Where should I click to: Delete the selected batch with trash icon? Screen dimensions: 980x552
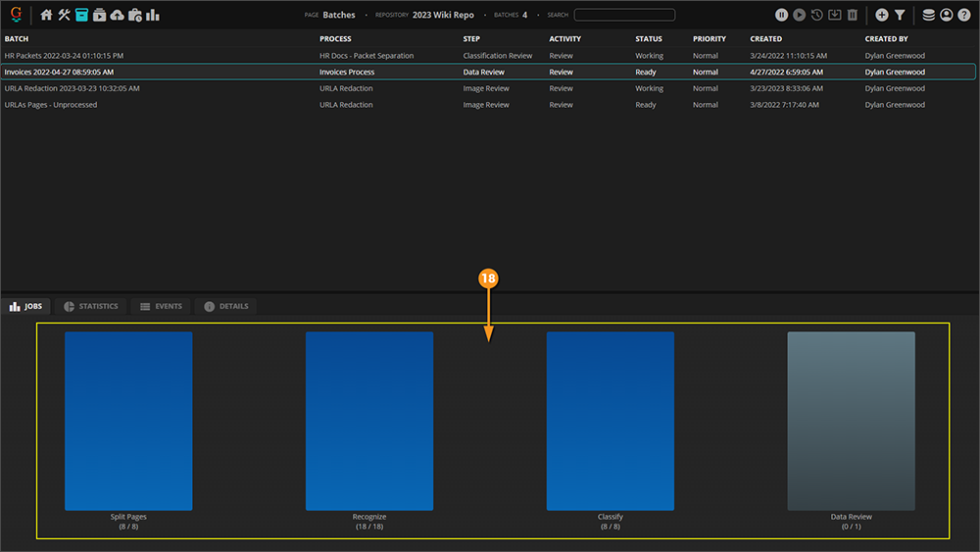(852, 15)
